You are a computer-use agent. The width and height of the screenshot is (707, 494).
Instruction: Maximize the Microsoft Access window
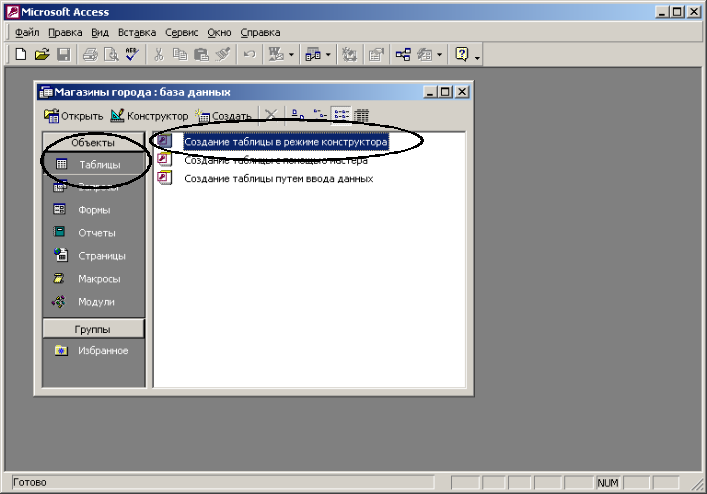click(677, 12)
